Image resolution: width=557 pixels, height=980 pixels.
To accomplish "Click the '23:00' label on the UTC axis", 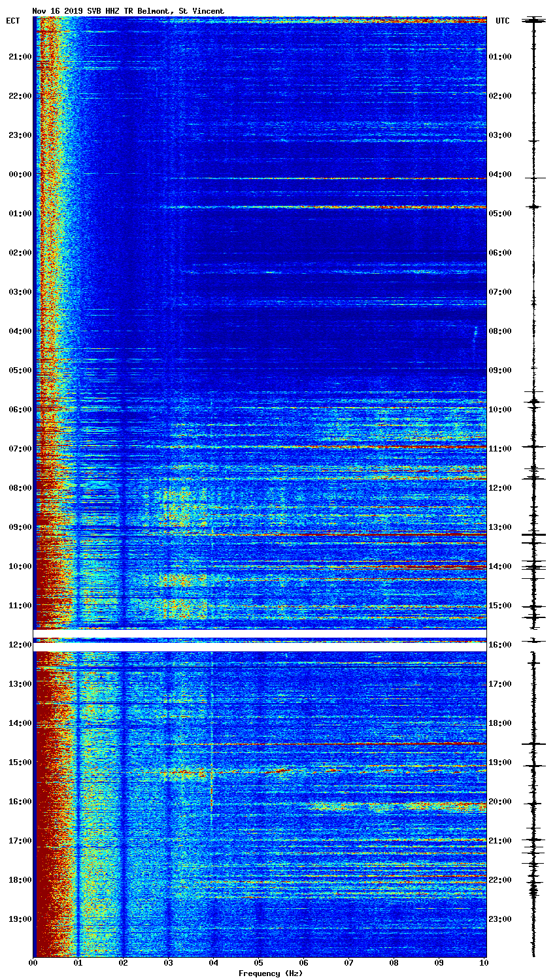I will [x=500, y=919].
